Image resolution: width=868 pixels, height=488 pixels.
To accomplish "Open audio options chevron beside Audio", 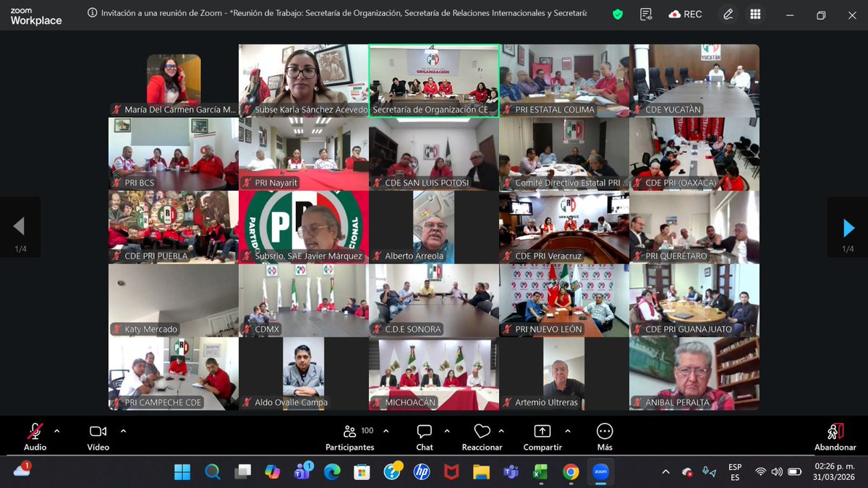I will pos(57,431).
